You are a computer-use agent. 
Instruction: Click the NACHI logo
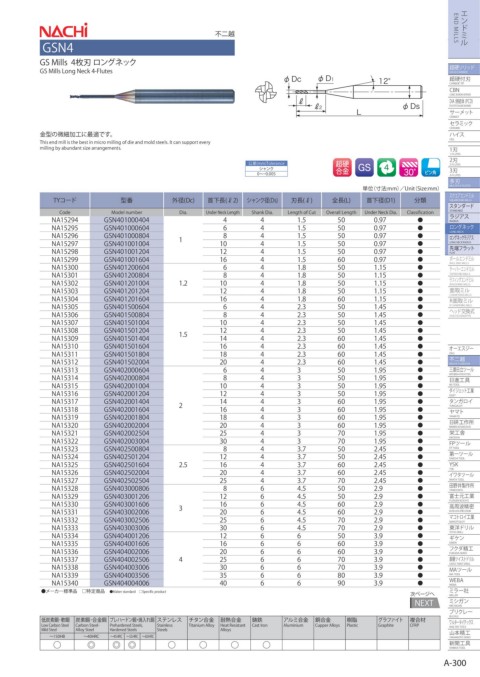point(63,31)
